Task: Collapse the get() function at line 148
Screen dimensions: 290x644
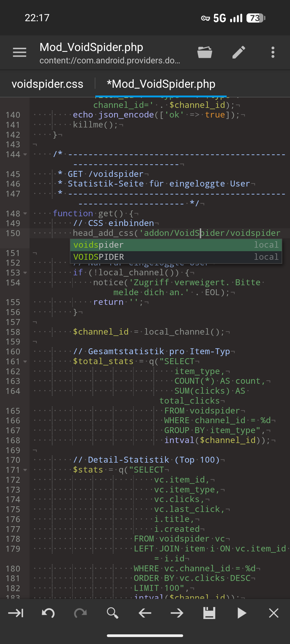Action: coord(25,214)
